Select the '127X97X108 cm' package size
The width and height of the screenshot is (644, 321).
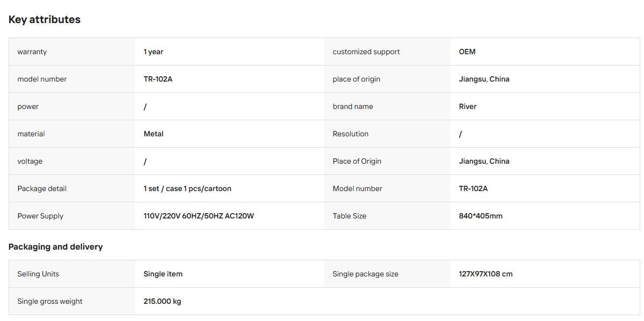486,274
